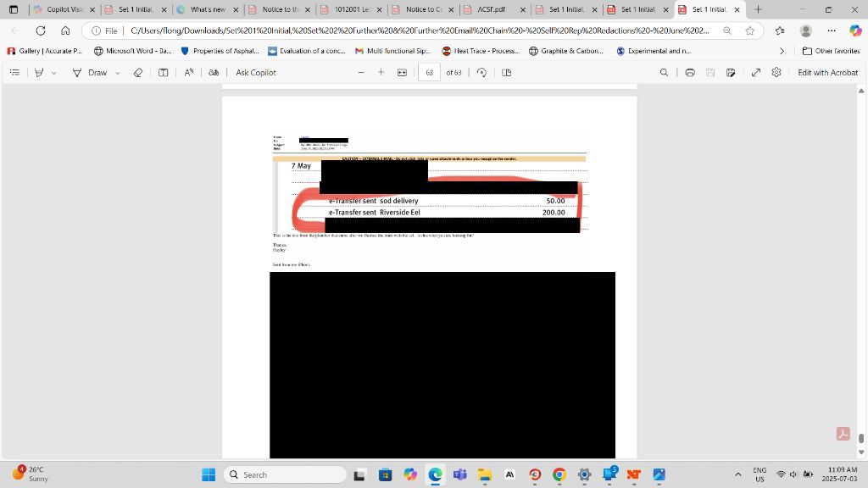Click the page number field showing 63
This screenshot has width=868, height=488.
point(429,73)
